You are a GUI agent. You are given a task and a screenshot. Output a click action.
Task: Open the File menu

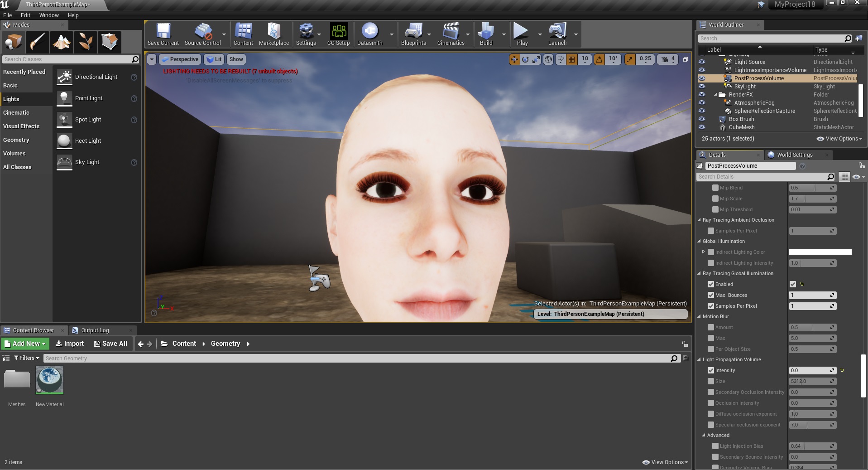tap(8, 15)
